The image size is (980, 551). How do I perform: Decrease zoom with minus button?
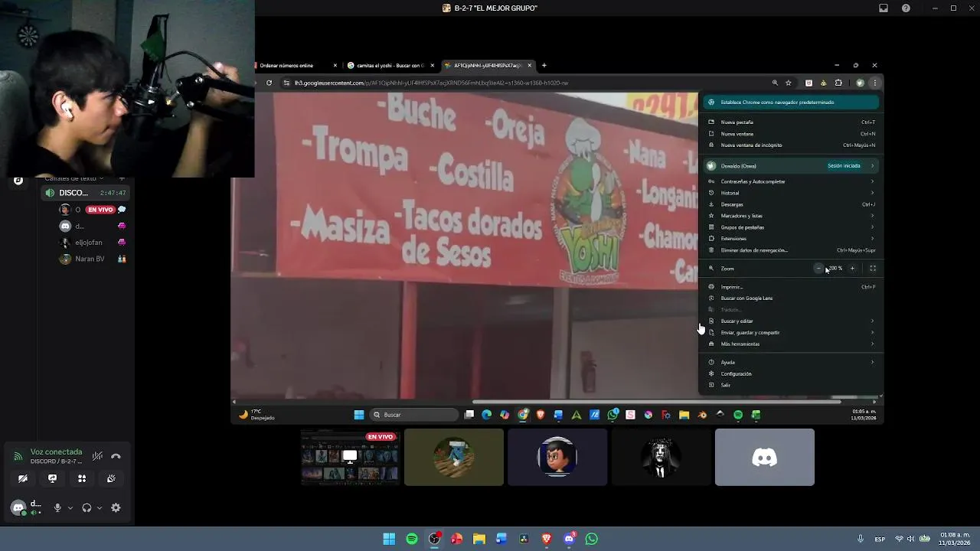[x=818, y=269]
